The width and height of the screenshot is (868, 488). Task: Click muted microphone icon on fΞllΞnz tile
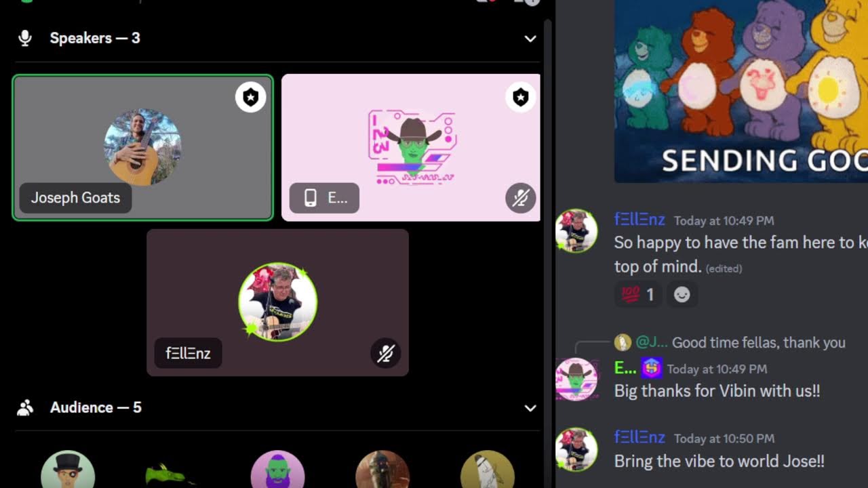pyautogui.click(x=386, y=353)
